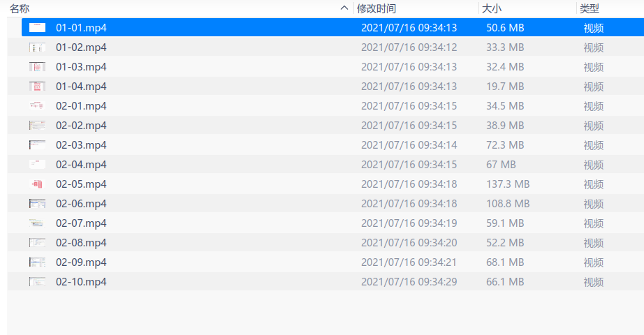The height and width of the screenshot is (335, 644).
Task: Click the 02-03.mp4 video thumbnail icon
Action: [x=38, y=145]
